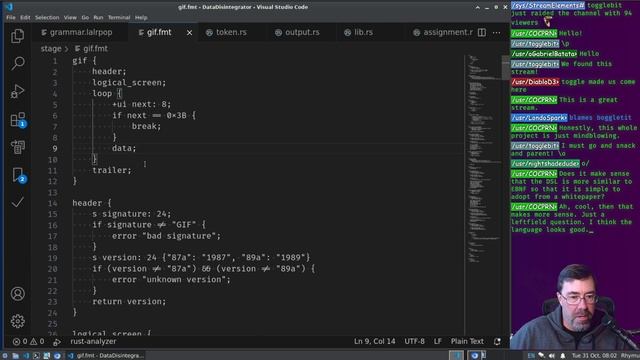Change LF end of line sequence
Image resolution: width=640 pixels, height=360 pixels.
click(438, 341)
